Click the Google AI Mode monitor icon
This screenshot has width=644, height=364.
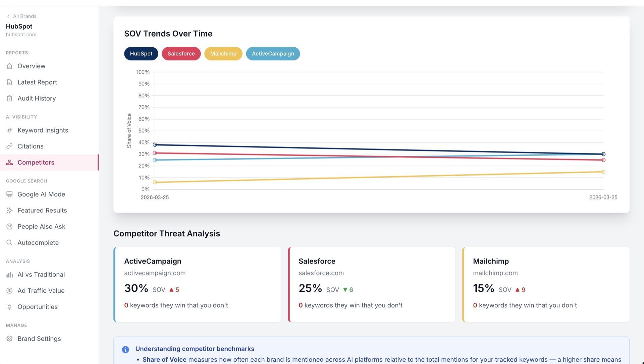coord(9,194)
